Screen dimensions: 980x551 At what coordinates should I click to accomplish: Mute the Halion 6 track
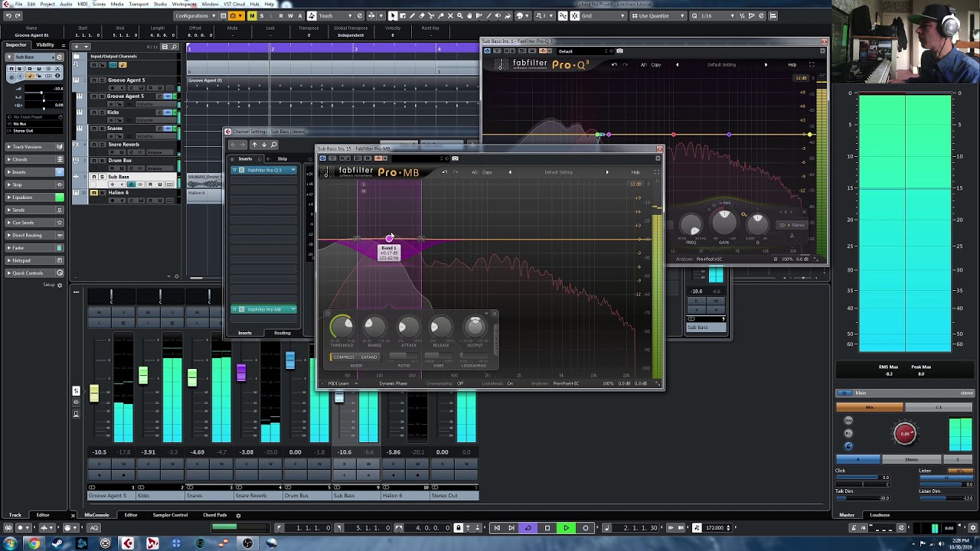(x=94, y=193)
